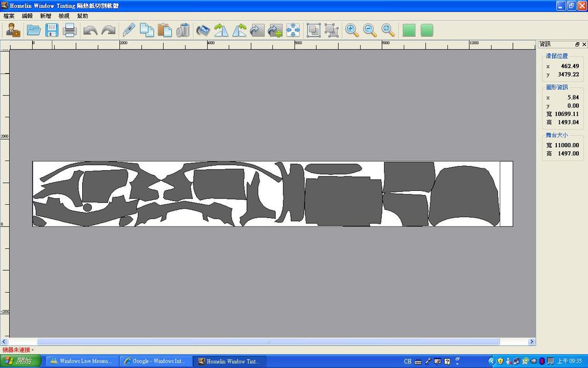The height and width of the screenshot is (368, 588).
Task: Open the Windows 開始 start menu
Action: click(21, 361)
